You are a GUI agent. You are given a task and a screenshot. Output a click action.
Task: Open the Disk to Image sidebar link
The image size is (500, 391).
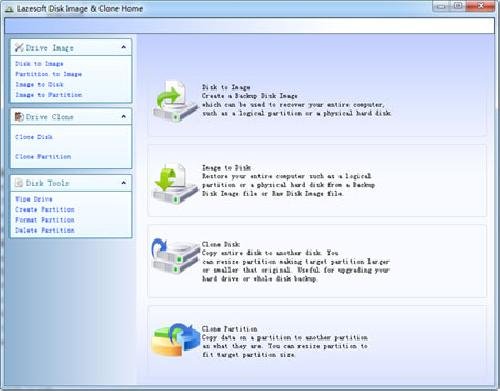tap(39, 64)
